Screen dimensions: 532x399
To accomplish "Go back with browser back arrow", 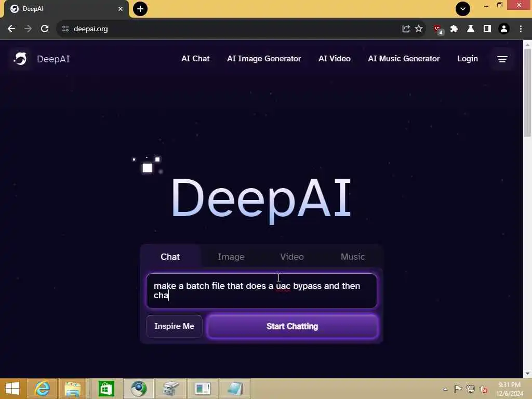I will click(x=11, y=29).
